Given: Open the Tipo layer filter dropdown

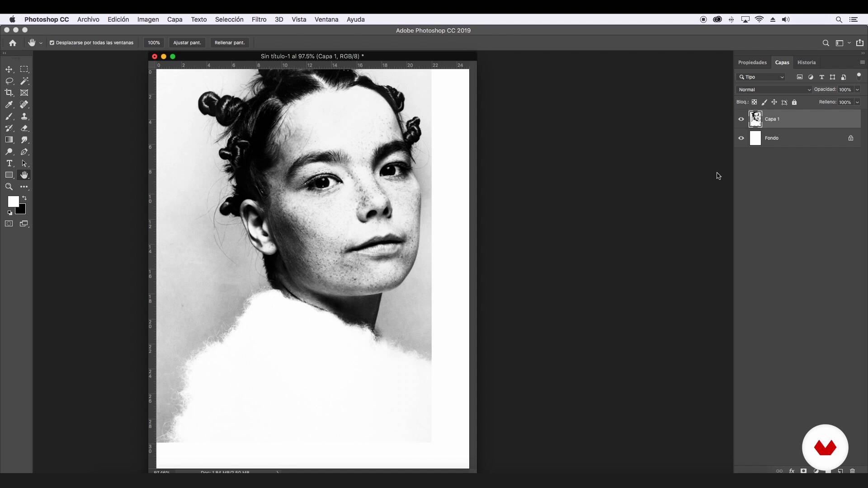Looking at the screenshot, I should pyautogui.click(x=761, y=77).
